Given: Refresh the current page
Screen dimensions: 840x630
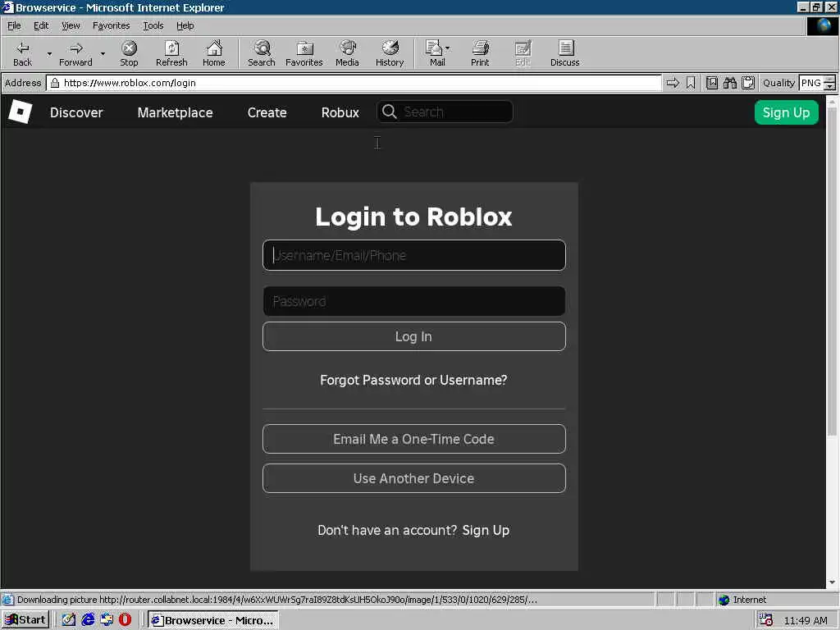Looking at the screenshot, I should 171,53.
